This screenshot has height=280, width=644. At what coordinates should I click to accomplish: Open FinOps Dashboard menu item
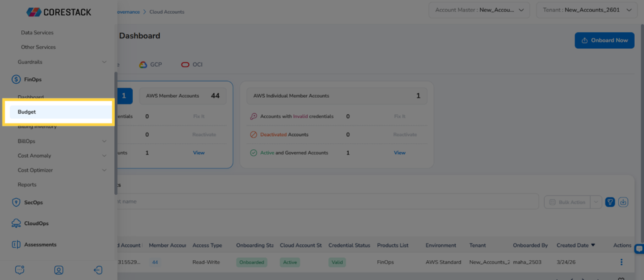tap(31, 97)
